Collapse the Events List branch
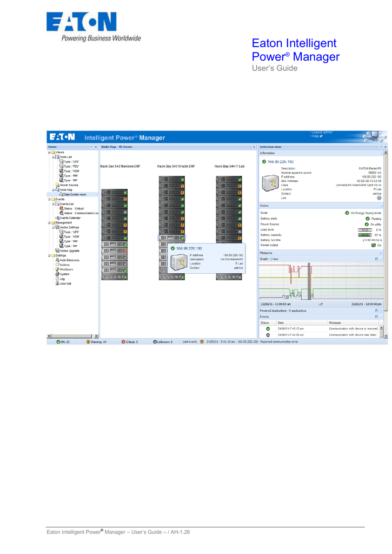 (x=54, y=204)
